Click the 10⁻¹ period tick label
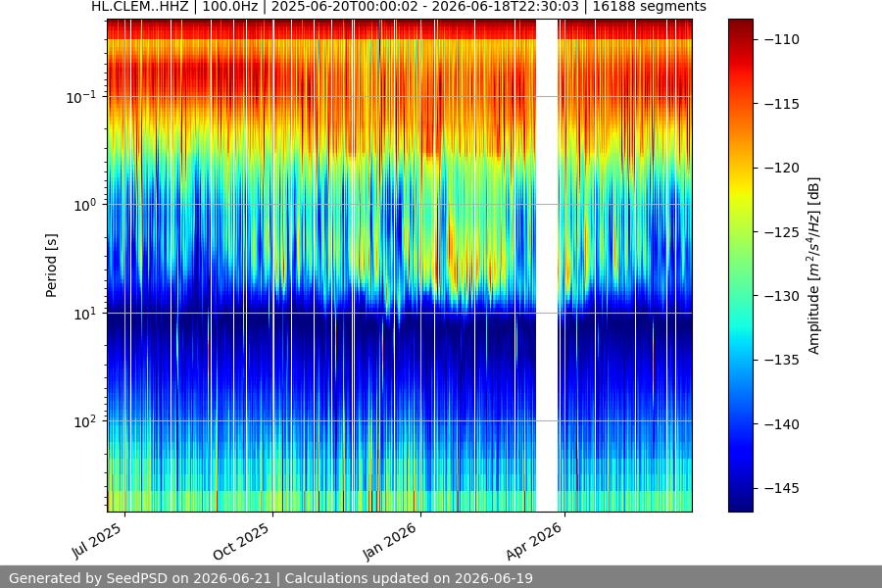This screenshot has width=882, height=588. coord(81,97)
